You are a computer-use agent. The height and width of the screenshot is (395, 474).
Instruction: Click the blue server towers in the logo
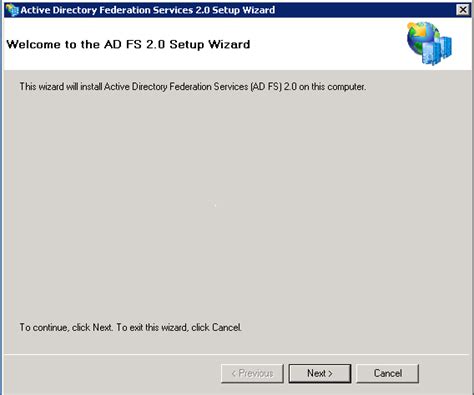[x=438, y=50]
